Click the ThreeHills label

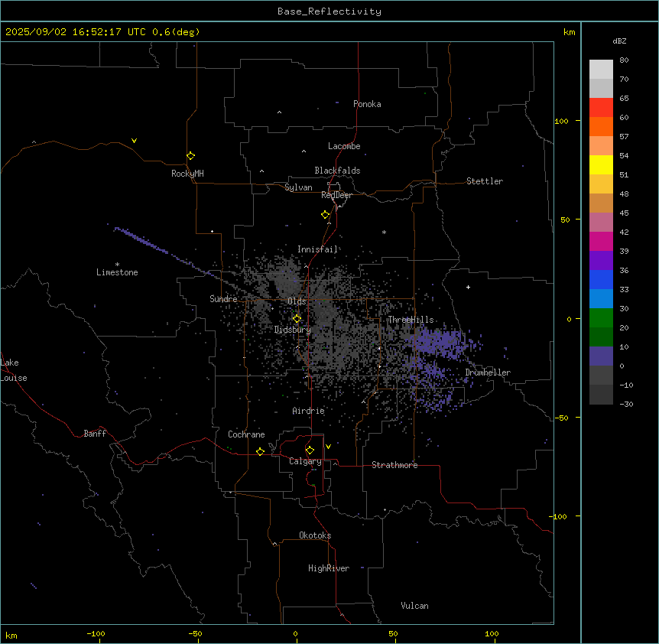pos(411,320)
